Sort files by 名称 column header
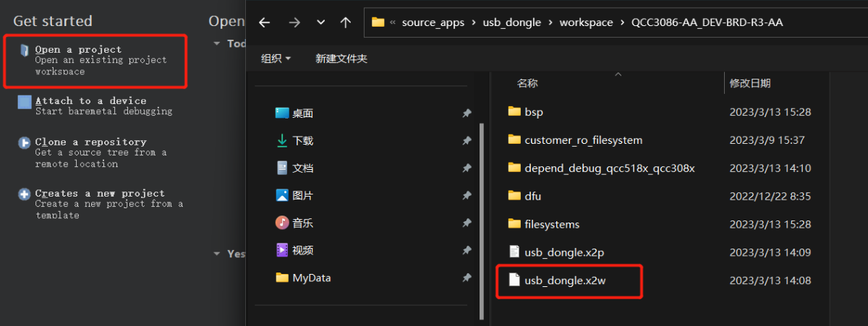Viewport: 868px width, 326px height. tap(527, 84)
